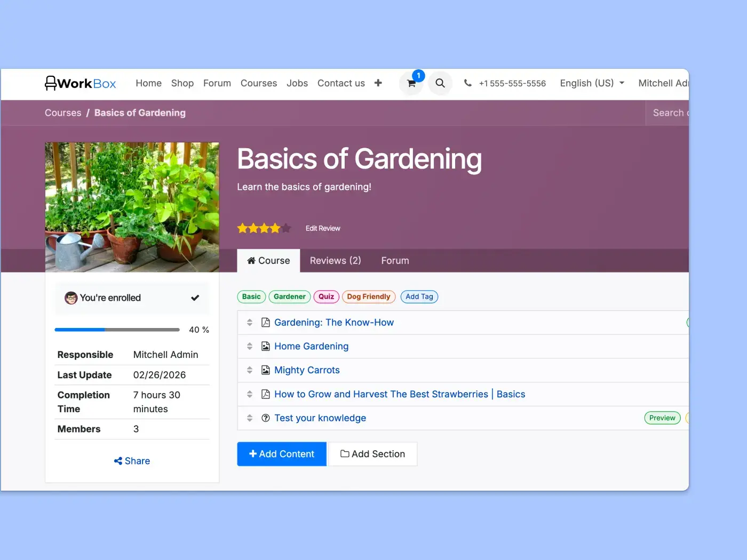Click the plus icon after Contact us
This screenshot has width=747, height=560.
(x=378, y=83)
